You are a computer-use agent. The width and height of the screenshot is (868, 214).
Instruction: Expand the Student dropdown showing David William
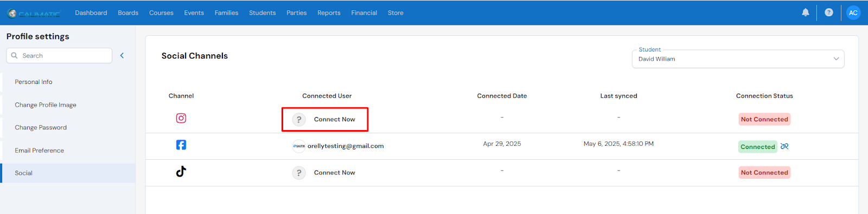(738, 59)
